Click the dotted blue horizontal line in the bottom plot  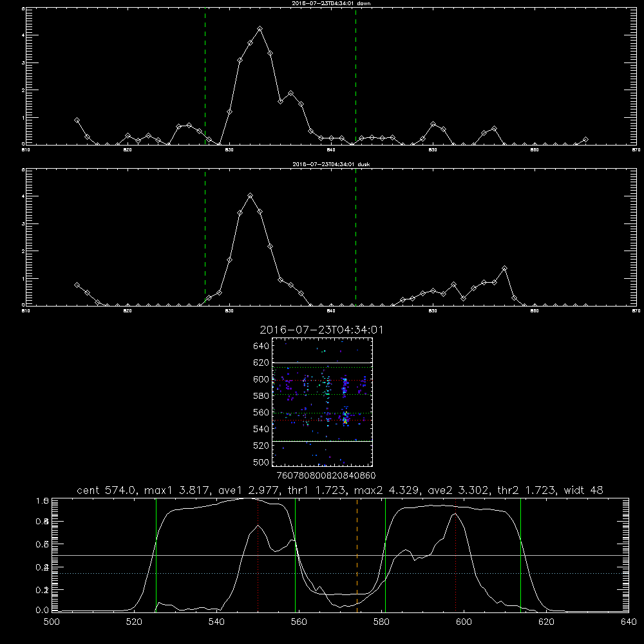tap(341, 573)
